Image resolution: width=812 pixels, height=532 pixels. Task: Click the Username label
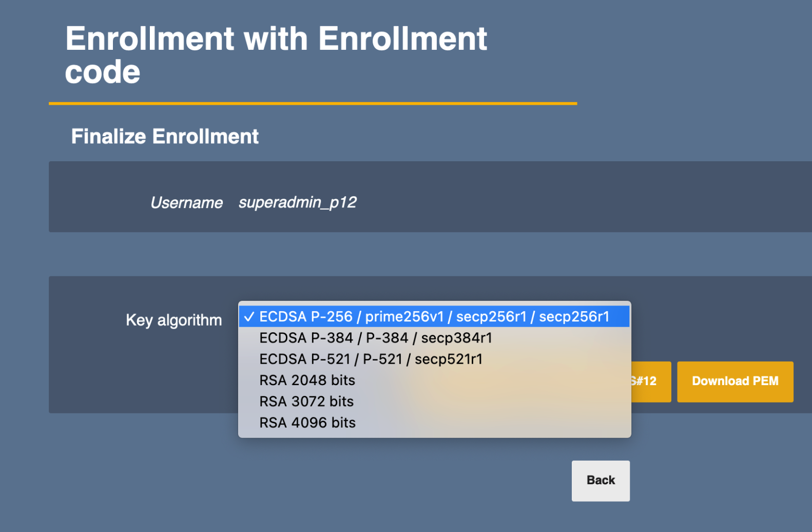[x=186, y=203]
